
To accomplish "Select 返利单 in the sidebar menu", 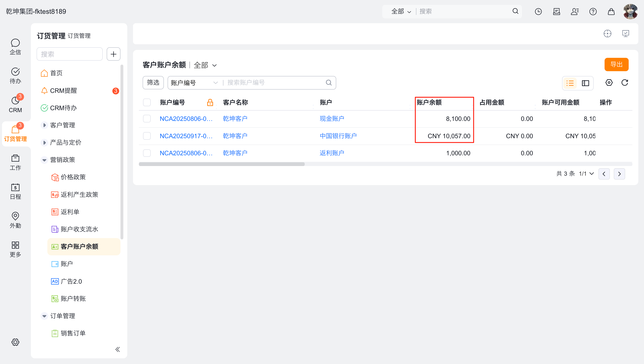I will click(x=70, y=212).
